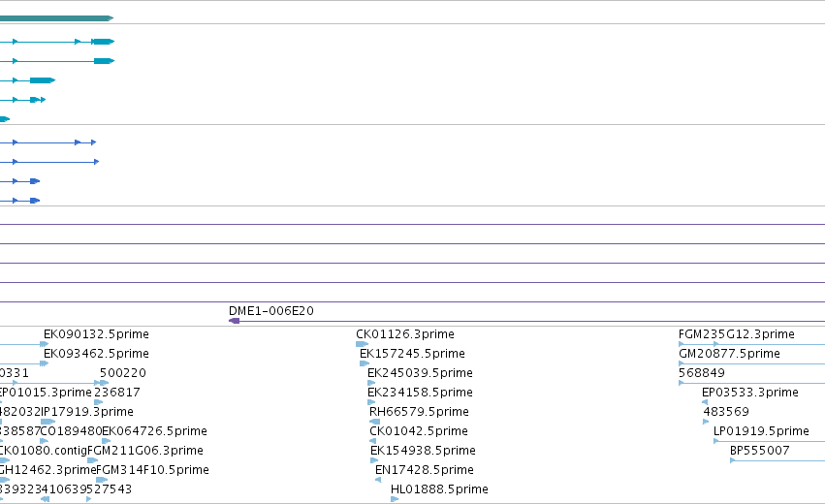Click the BP555007 feature label
825x504 pixels.
point(760,451)
